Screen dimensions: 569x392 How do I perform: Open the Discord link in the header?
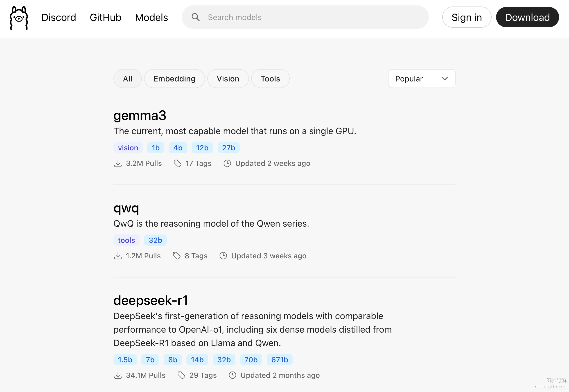tap(59, 17)
